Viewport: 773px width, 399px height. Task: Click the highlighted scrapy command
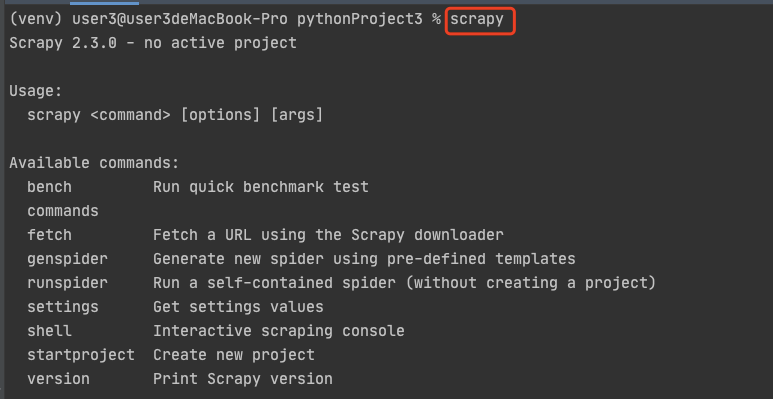477,20
